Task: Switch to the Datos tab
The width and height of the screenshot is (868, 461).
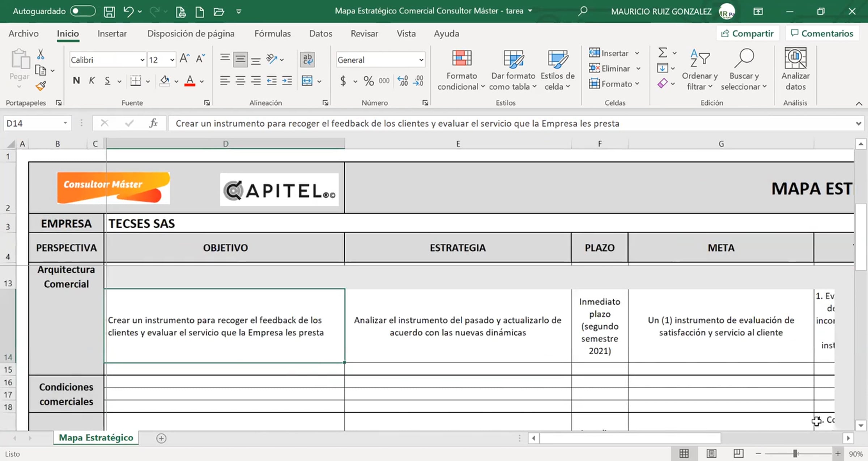Action: tap(320, 33)
